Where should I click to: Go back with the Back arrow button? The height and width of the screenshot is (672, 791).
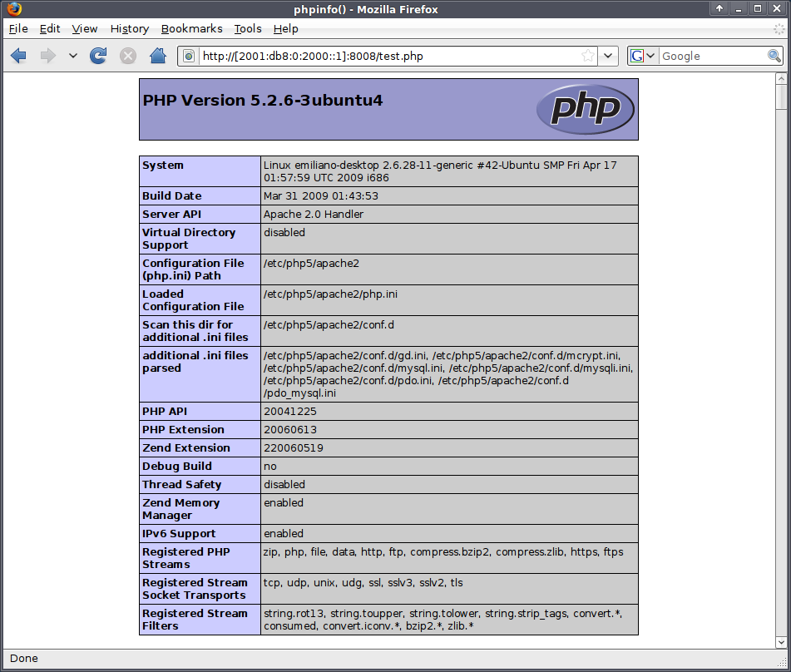click(x=18, y=56)
